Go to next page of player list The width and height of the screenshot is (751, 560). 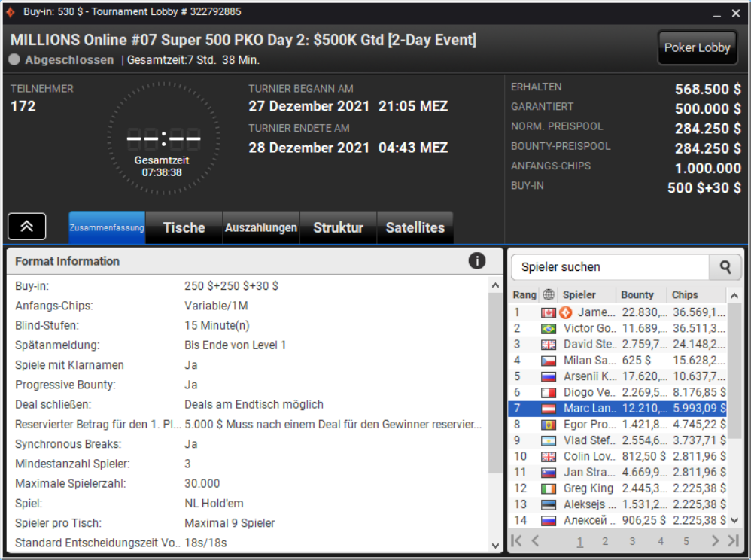715,541
